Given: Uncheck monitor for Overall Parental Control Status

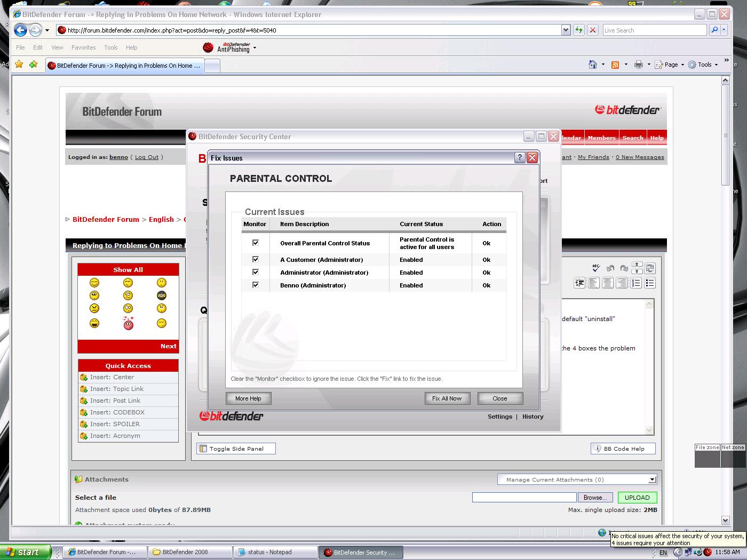Looking at the screenshot, I should pos(256,243).
